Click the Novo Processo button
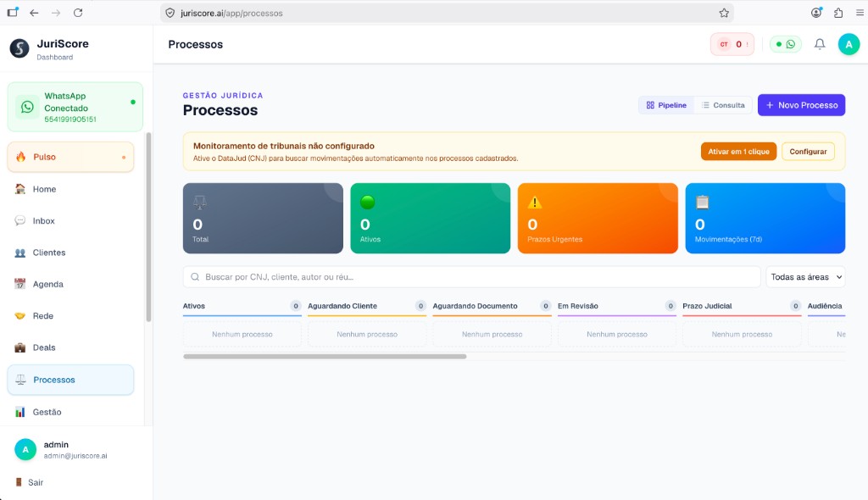The height and width of the screenshot is (500, 868). 801,105
